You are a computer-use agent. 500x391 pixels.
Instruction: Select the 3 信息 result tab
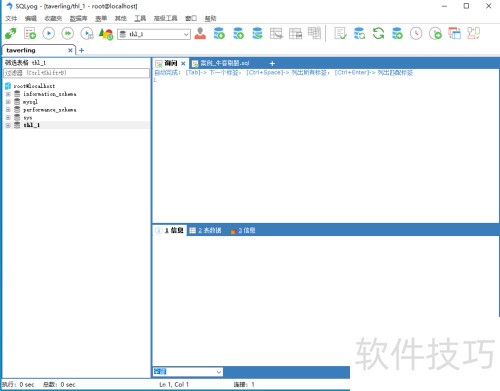coord(243,230)
